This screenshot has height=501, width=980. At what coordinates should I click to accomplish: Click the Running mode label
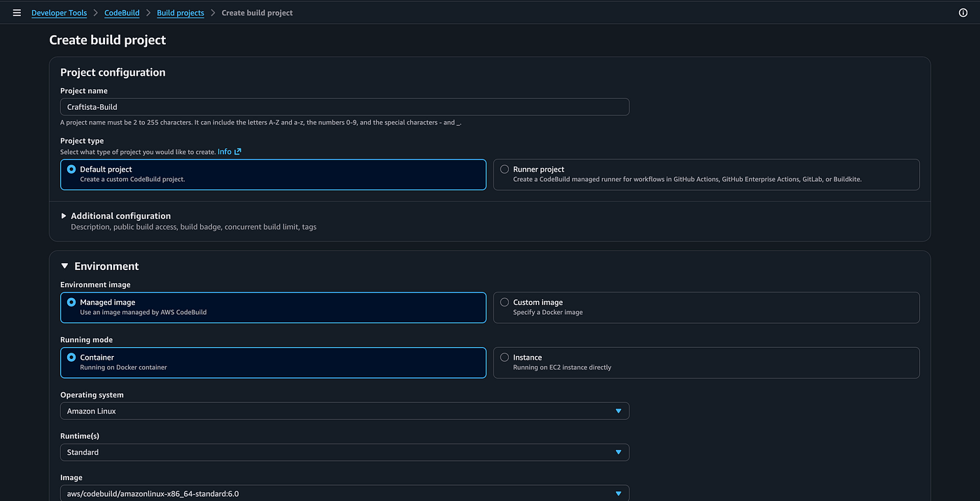tap(86, 340)
